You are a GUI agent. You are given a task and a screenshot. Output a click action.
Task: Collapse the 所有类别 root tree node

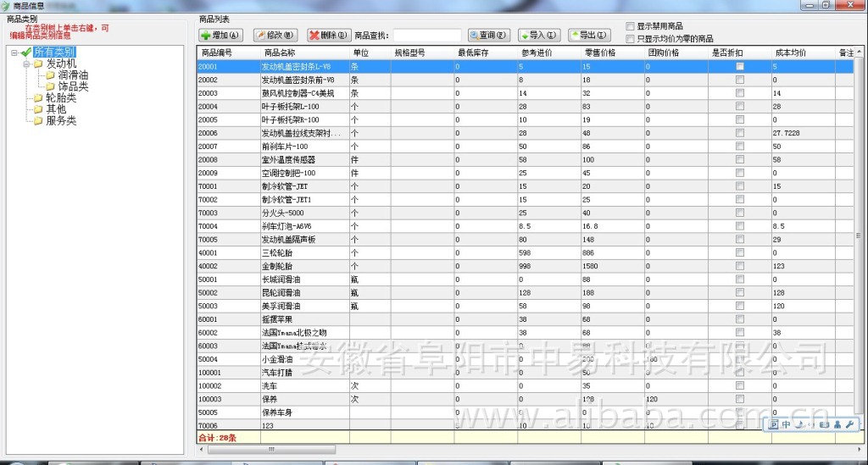click(14, 53)
